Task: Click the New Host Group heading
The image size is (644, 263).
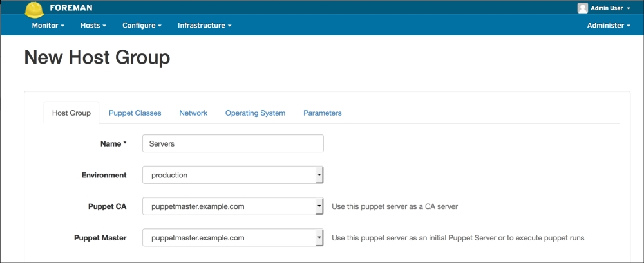Action: coord(97,58)
